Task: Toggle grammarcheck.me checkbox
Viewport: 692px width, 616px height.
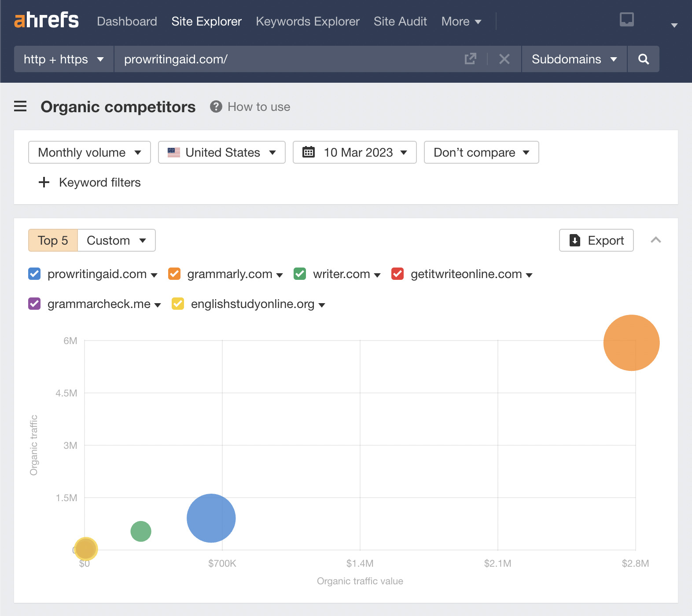Action: click(34, 304)
